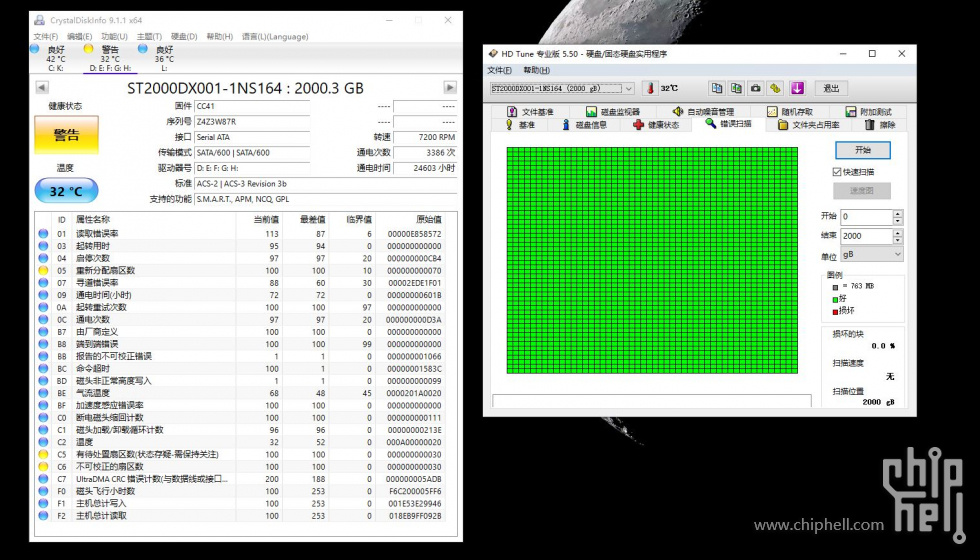Open HD Tune options with the yellow tools icon
This screenshot has height=560, width=980.
[x=775, y=88]
